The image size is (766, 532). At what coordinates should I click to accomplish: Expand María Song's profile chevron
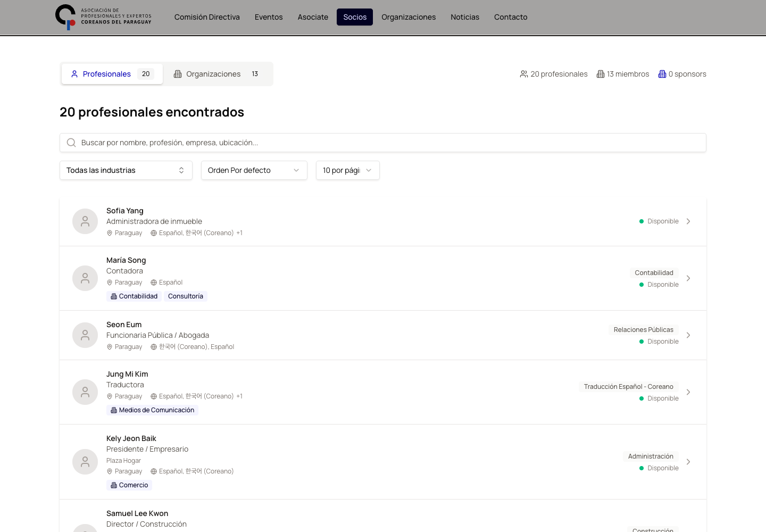(688, 278)
